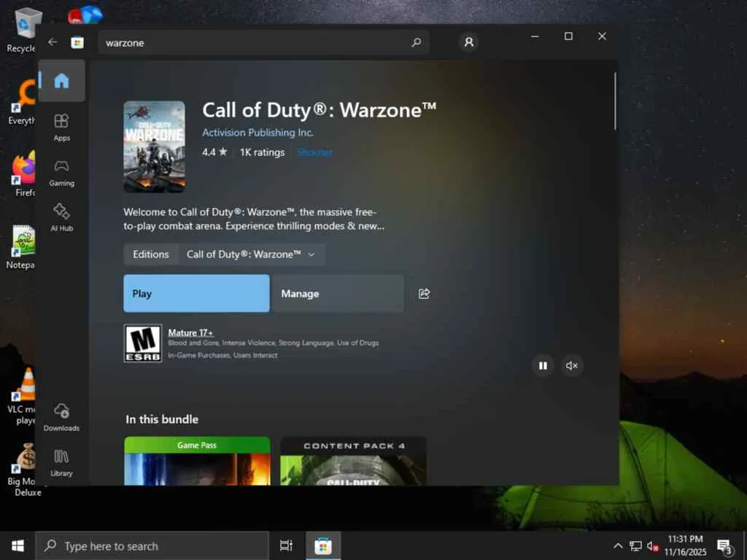747x560 pixels.
Task: Click the 1K ratings text
Action: pos(262,152)
